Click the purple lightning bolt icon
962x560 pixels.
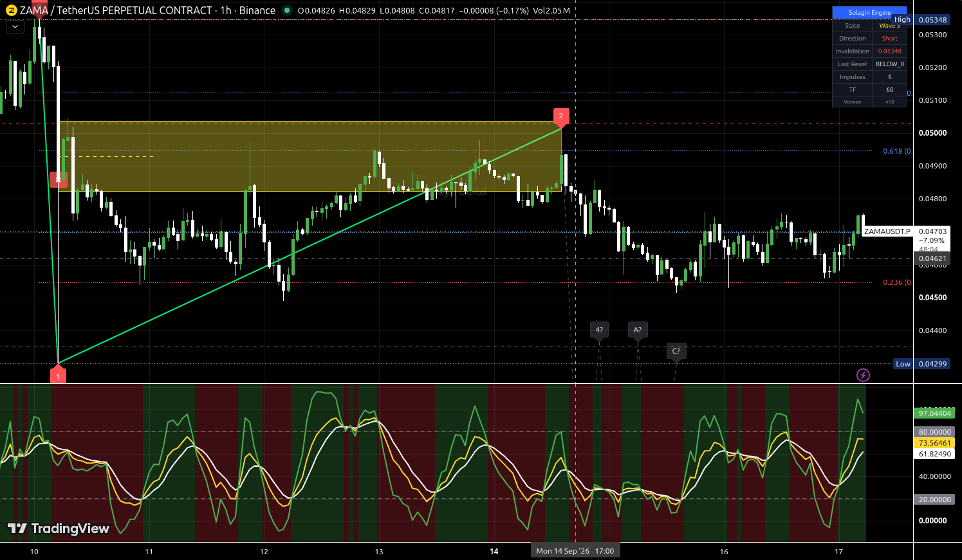863,375
